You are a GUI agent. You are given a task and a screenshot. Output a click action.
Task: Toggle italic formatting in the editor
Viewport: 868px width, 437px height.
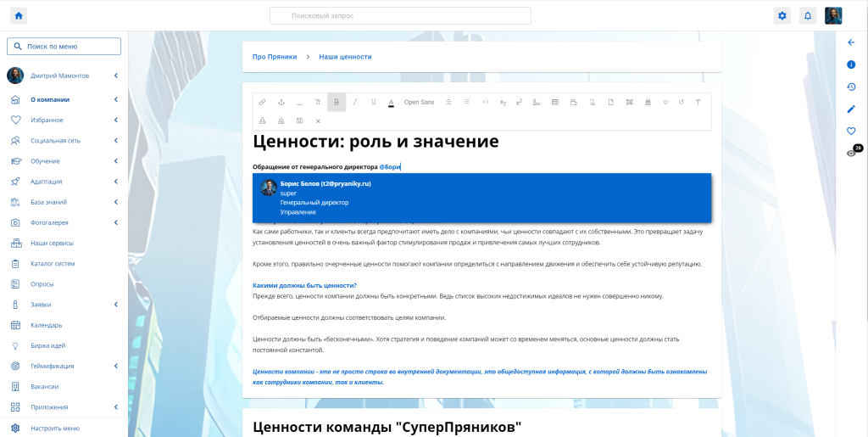tap(354, 102)
